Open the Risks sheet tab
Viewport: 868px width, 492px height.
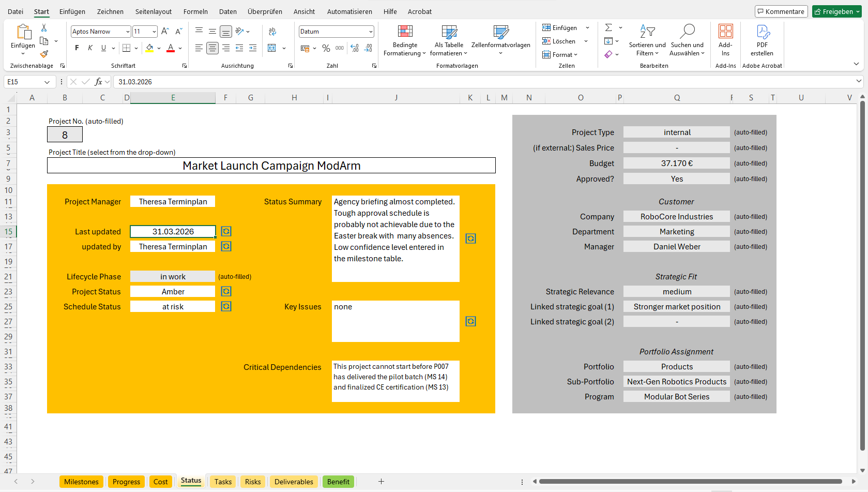[253, 482]
